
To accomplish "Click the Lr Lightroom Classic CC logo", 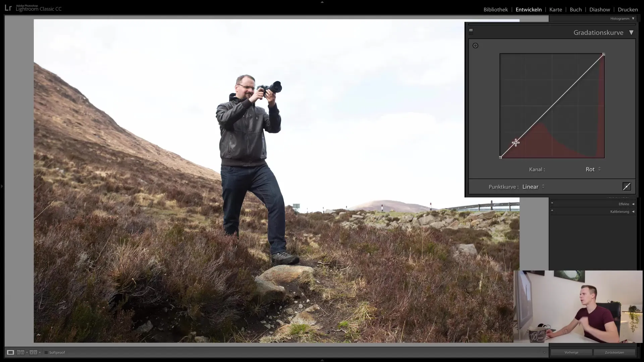I will tap(33, 8).
